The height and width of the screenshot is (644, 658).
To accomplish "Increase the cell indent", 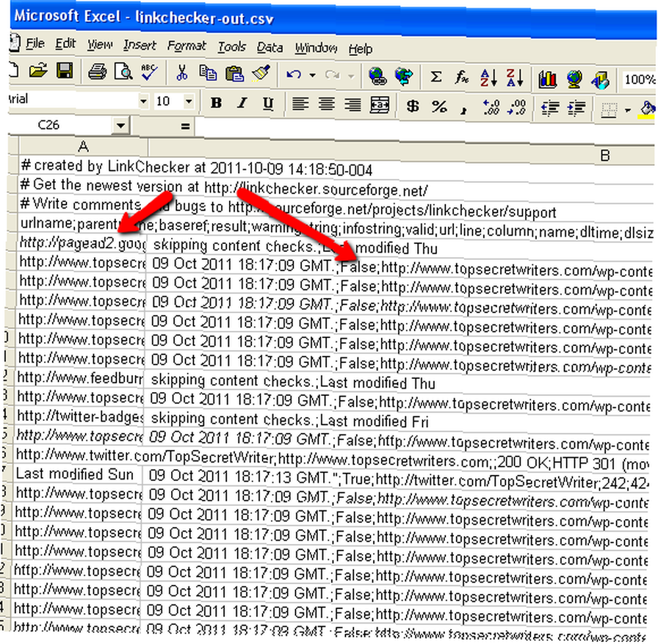I will (x=576, y=109).
